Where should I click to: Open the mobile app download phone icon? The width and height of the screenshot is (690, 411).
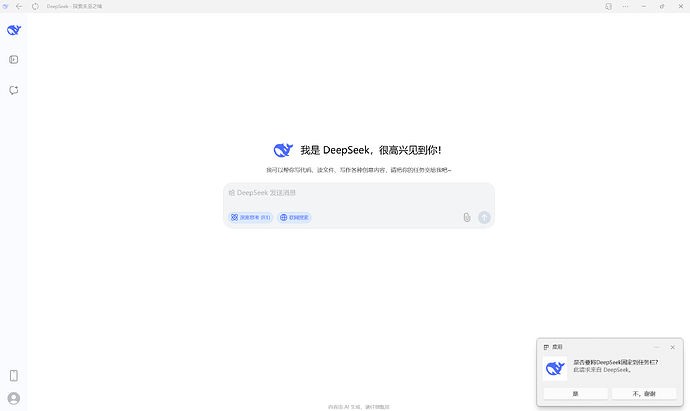[14, 375]
